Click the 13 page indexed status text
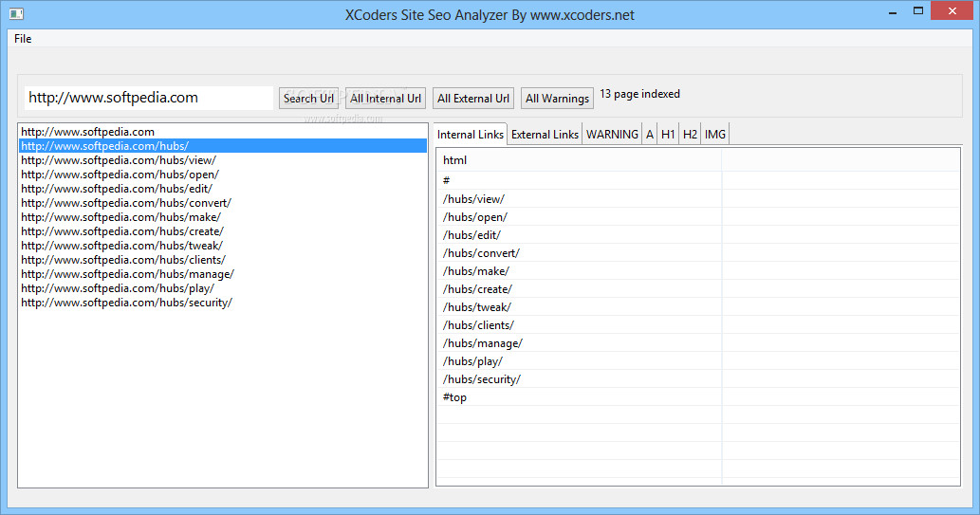 (639, 94)
